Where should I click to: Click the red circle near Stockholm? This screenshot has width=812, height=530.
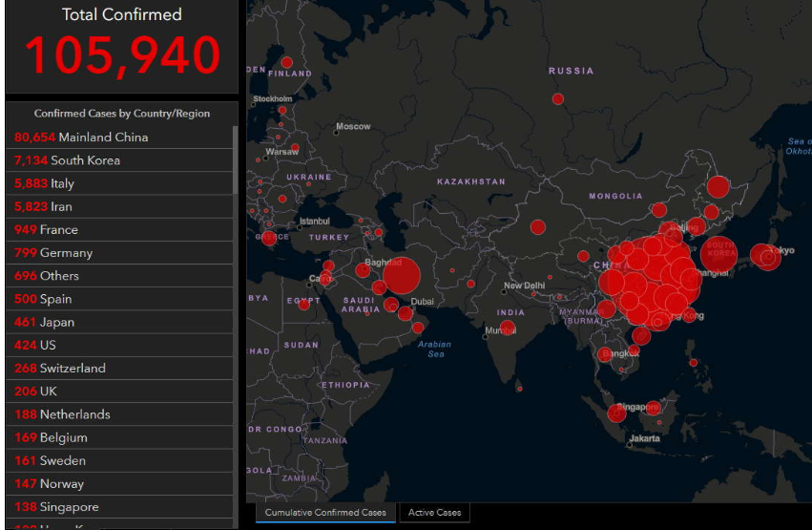282,110
